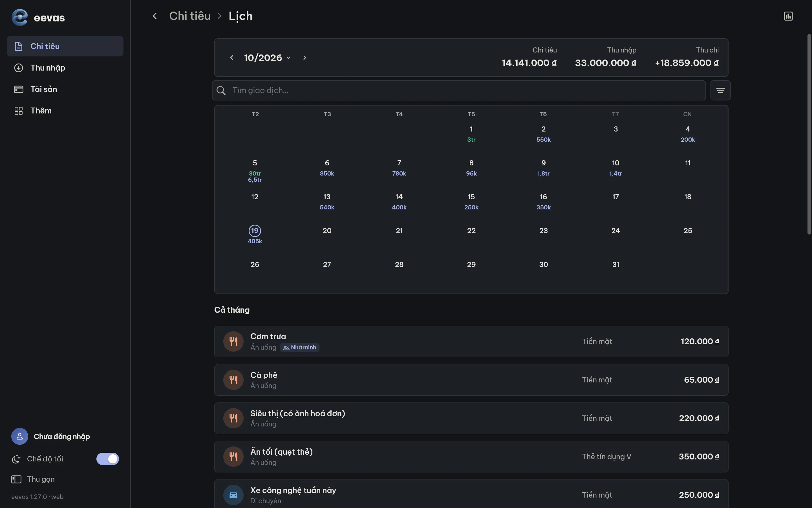Viewport: 812px width, 508px height.
Task: Go to the previous month
Action: tap(231, 58)
